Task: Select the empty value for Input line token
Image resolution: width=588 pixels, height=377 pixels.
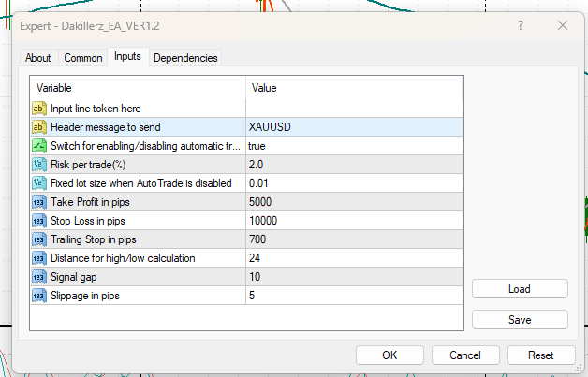Action: point(354,109)
